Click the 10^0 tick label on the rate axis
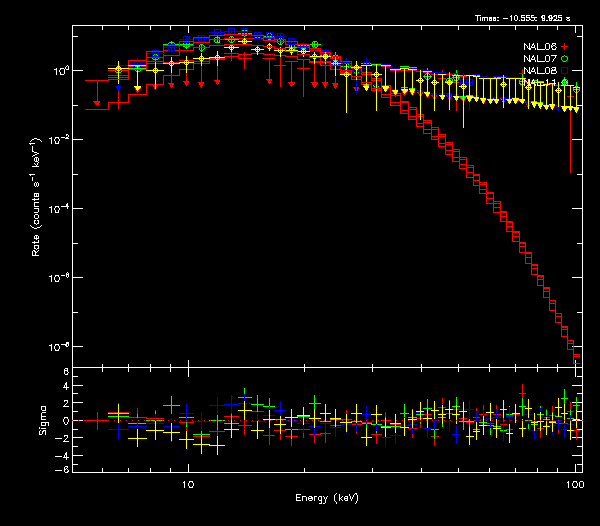The width and height of the screenshot is (600, 526). tap(58, 71)
